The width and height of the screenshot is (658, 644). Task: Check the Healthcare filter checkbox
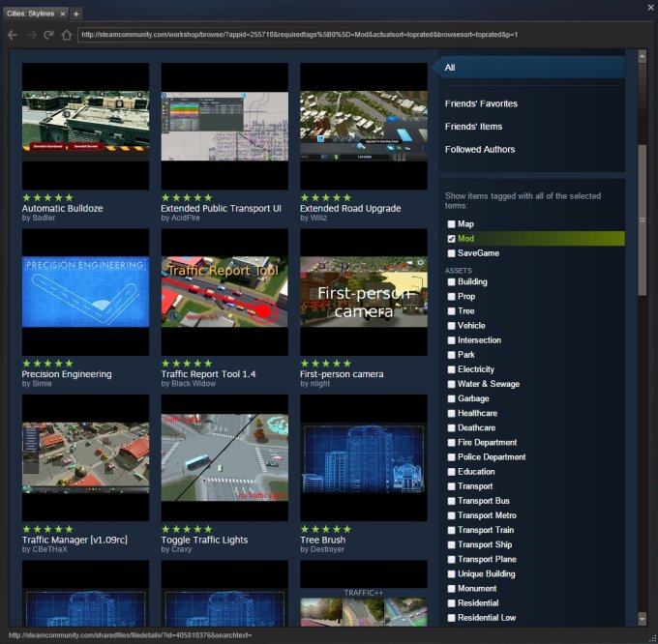[x=451, y=414]
